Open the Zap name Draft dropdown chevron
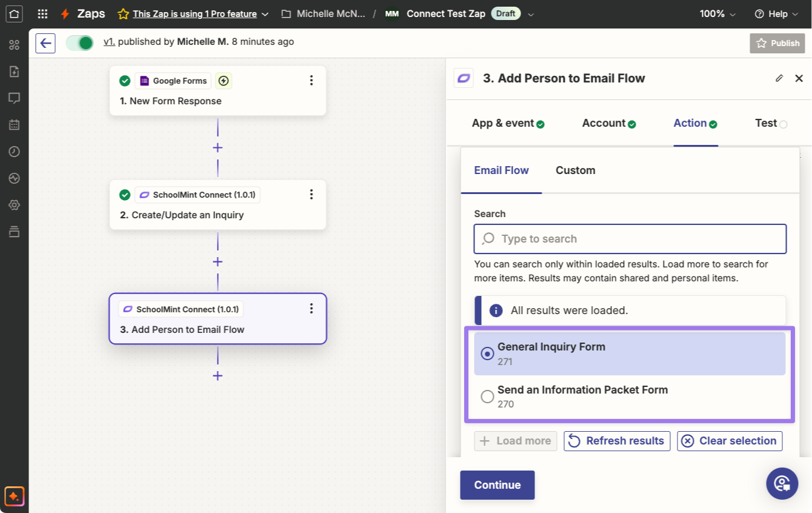The height and width of the screenshot is (513, 812). (531, 14)
